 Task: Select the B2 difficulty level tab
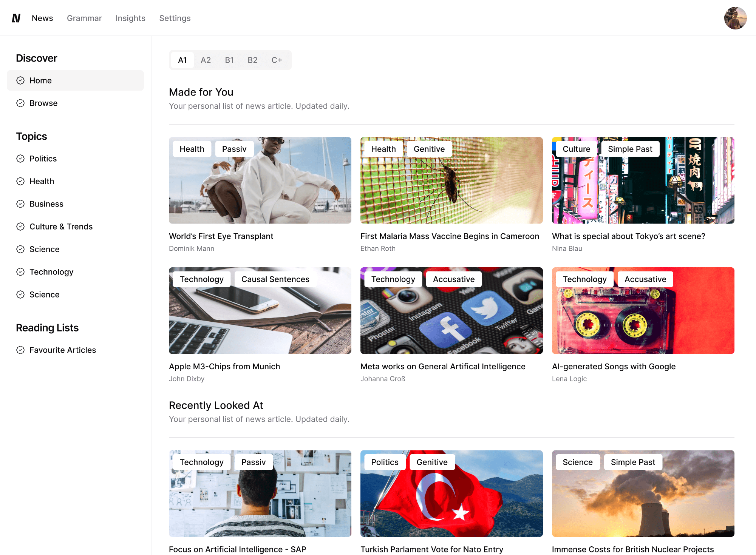click(x=252, y=60)
